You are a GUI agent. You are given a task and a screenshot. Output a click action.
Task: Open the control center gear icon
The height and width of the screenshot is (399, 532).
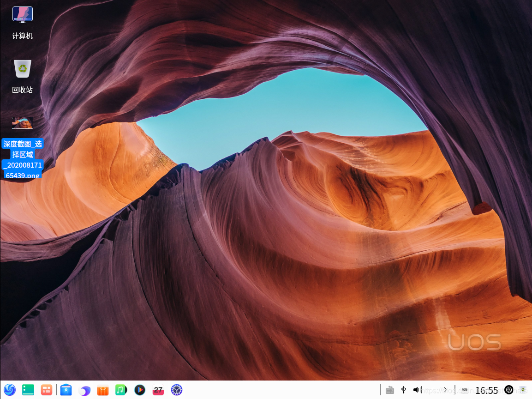point(176,390)
